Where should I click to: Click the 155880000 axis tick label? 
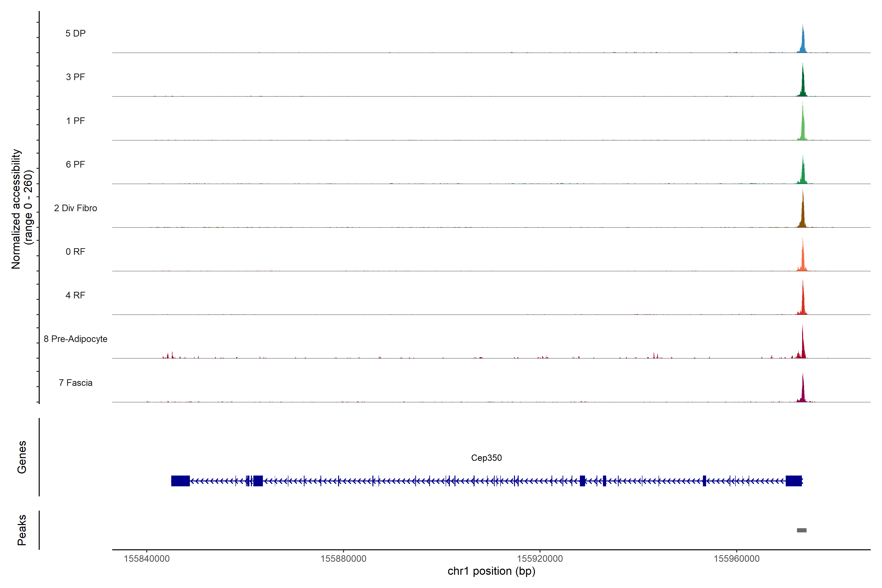[x=343, y=559]
